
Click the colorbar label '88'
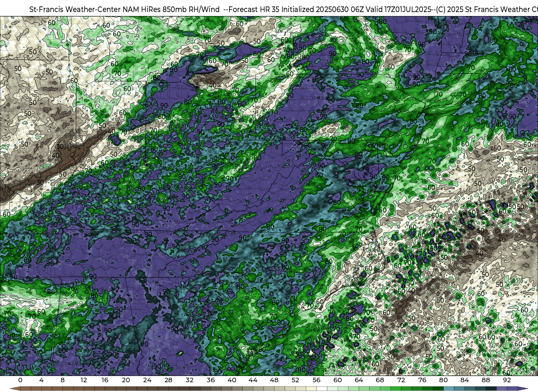click(x=486, y=380)
